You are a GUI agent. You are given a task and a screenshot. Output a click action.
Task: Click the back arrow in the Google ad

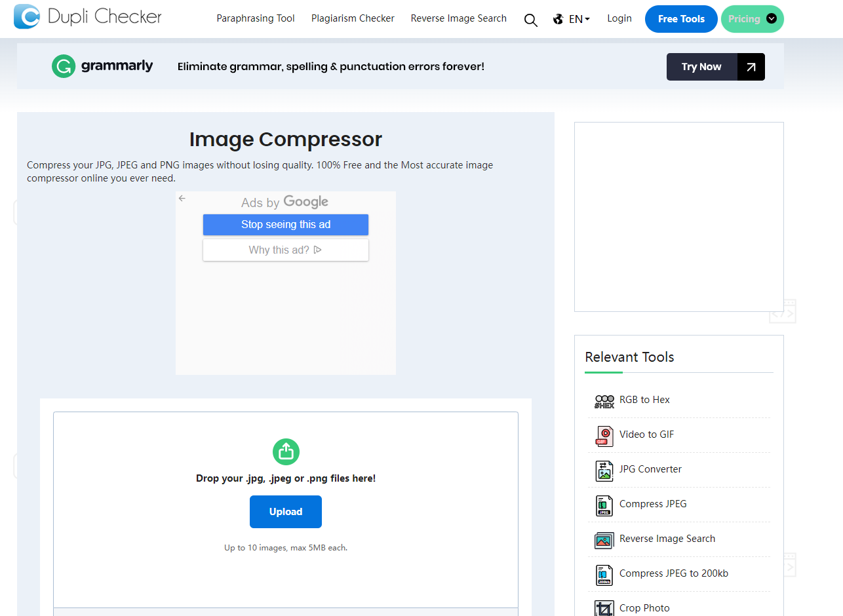182,199
